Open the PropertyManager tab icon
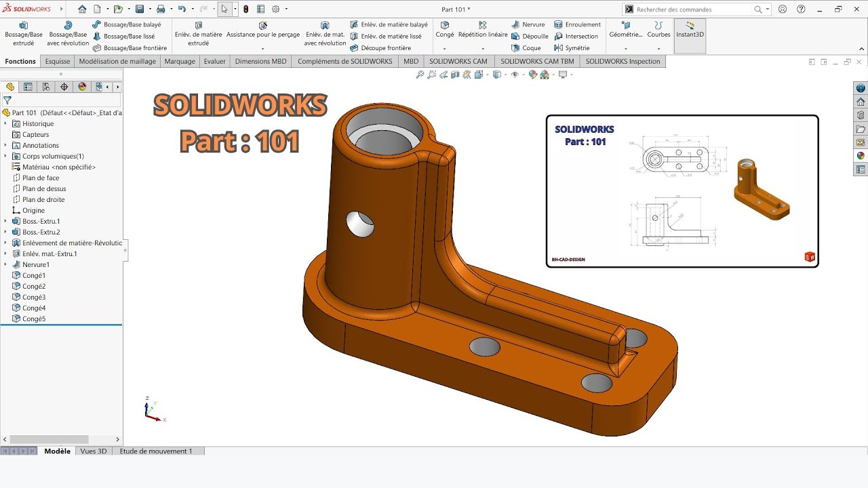Screen dimensions: 868x488 click(x=28, y=87)
